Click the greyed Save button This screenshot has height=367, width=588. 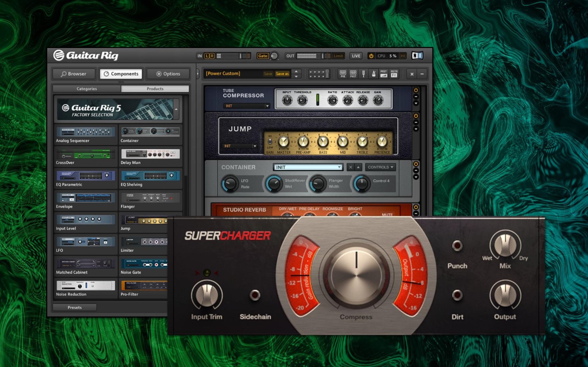tap(268, 74)
